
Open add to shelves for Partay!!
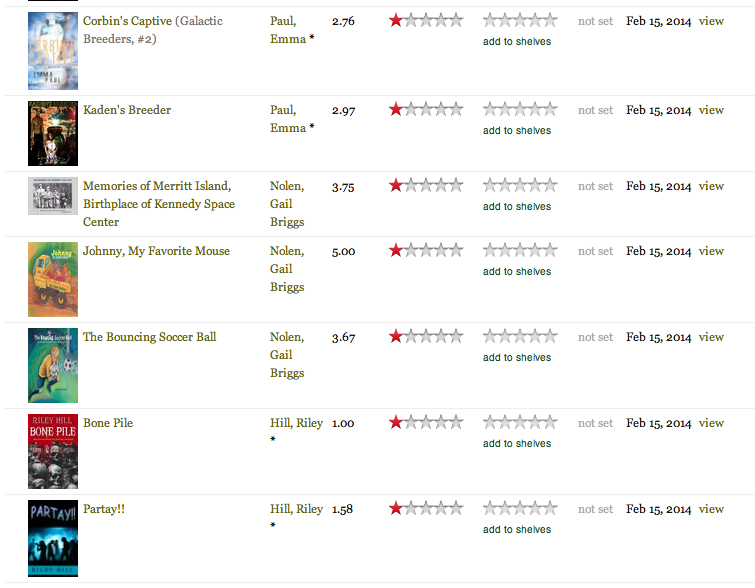click(x=516, y=530)
